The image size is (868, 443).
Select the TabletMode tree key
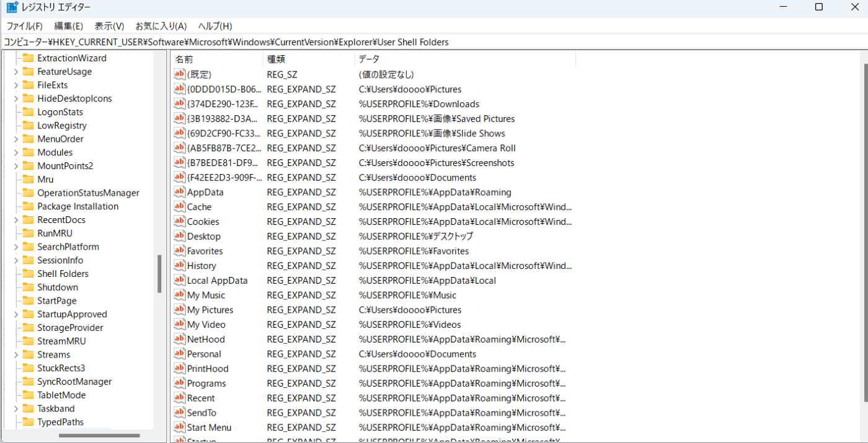(61, 395)
